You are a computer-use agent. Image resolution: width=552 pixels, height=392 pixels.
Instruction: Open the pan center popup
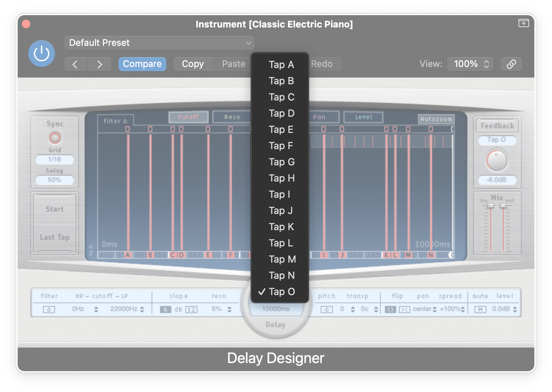(424, 309)
